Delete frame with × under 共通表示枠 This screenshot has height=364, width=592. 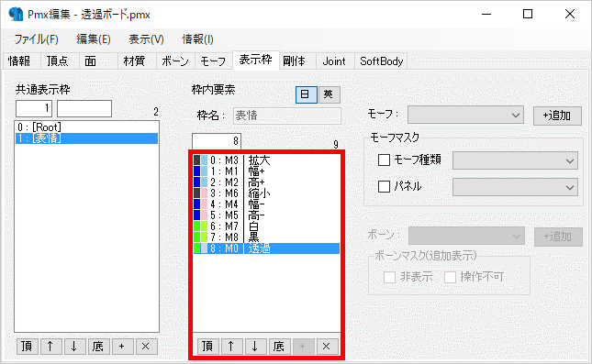tap(146, 347)
